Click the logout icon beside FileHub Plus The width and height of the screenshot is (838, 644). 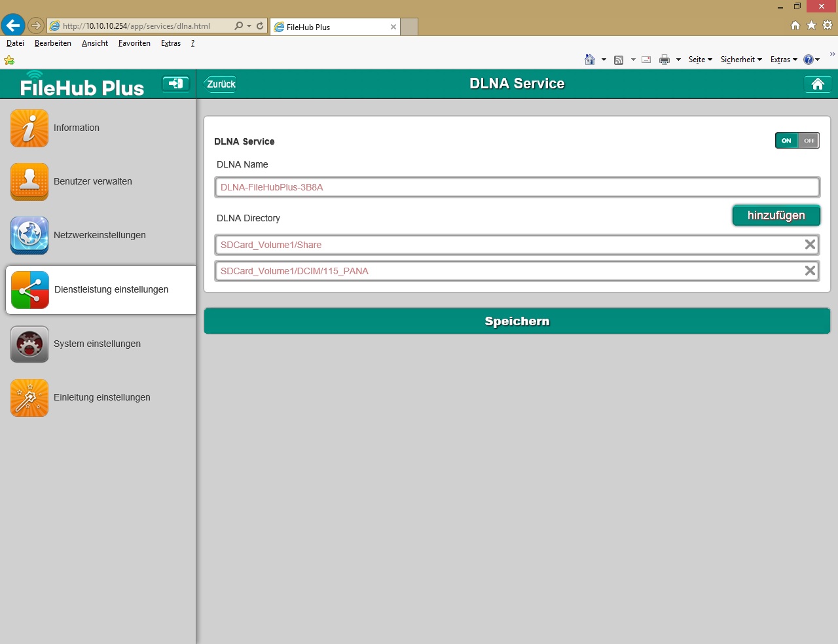(175, 84)
